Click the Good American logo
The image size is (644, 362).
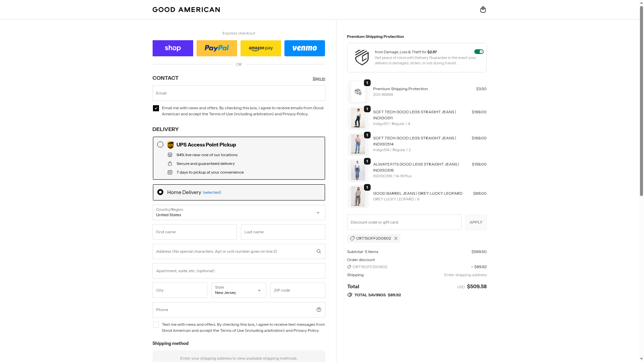[186, 10]
